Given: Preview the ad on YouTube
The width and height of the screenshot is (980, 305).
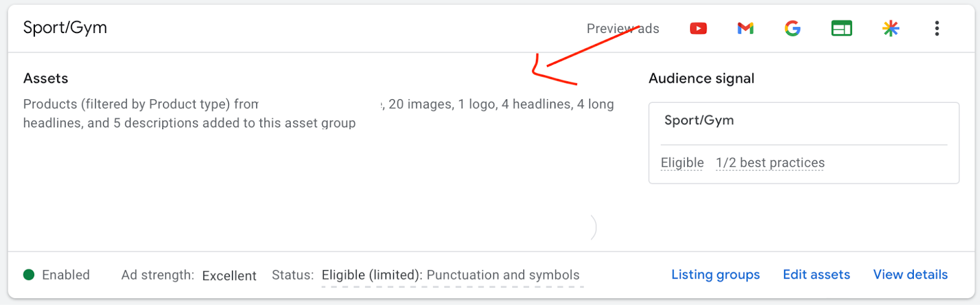Looking at the screenshot, I should 698,28.
